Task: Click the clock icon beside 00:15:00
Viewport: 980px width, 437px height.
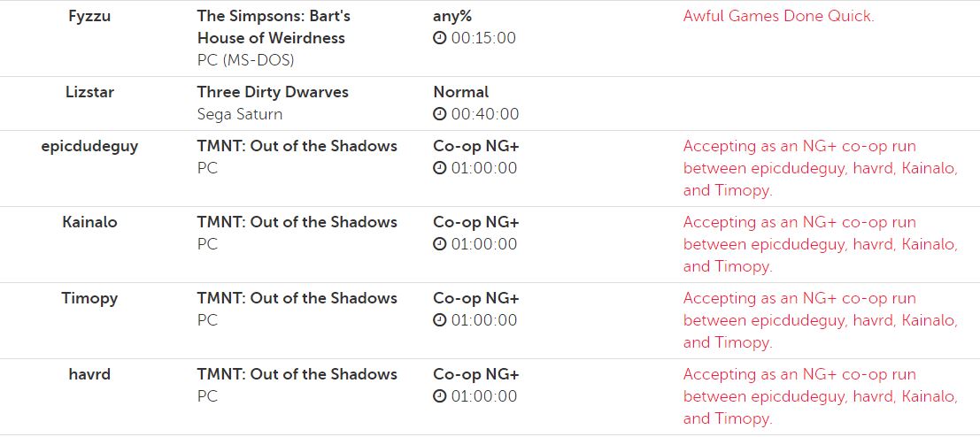Action: [x=440, y=39]
